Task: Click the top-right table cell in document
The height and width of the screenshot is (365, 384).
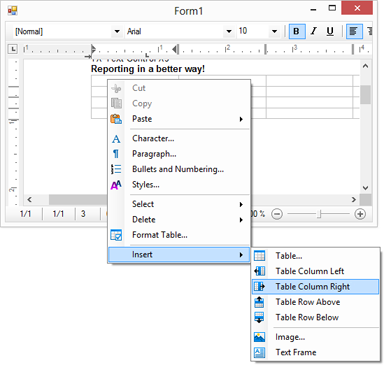Action: click(356, 81)
